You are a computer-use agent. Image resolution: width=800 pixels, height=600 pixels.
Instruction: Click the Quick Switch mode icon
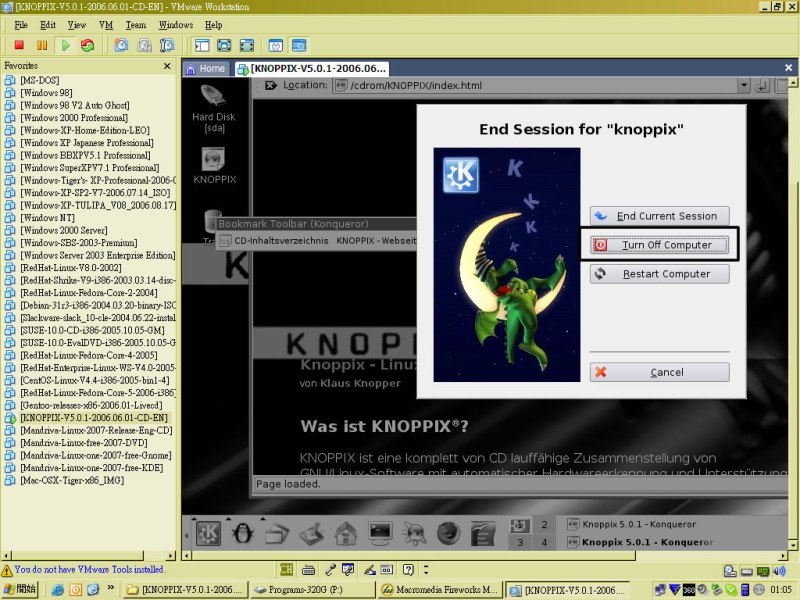pos(247,45)
